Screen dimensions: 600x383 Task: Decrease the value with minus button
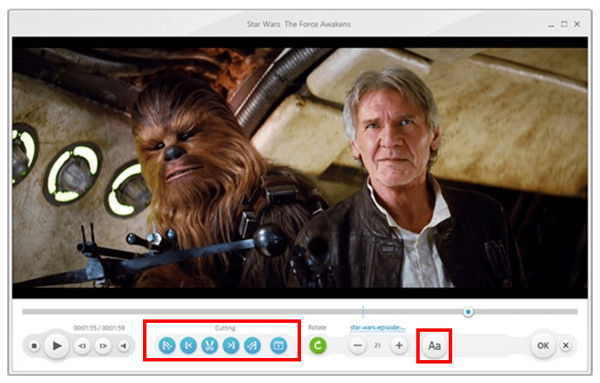[357, 346]
